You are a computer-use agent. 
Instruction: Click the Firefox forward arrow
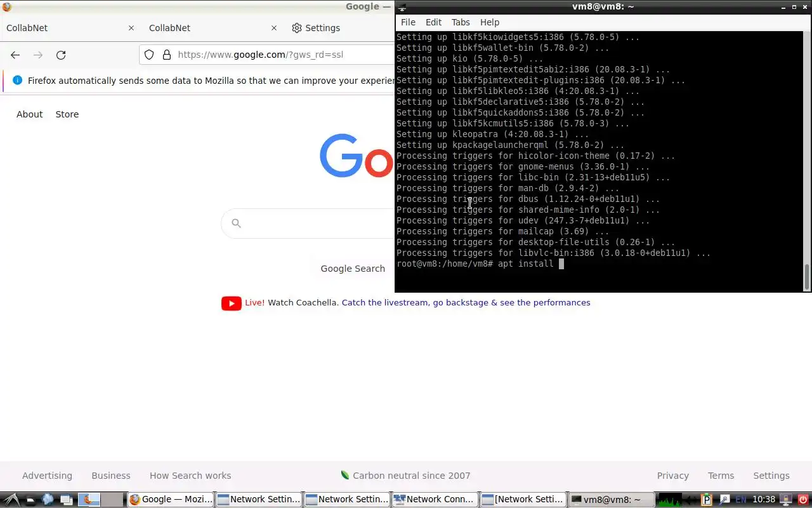coord(38,55)
